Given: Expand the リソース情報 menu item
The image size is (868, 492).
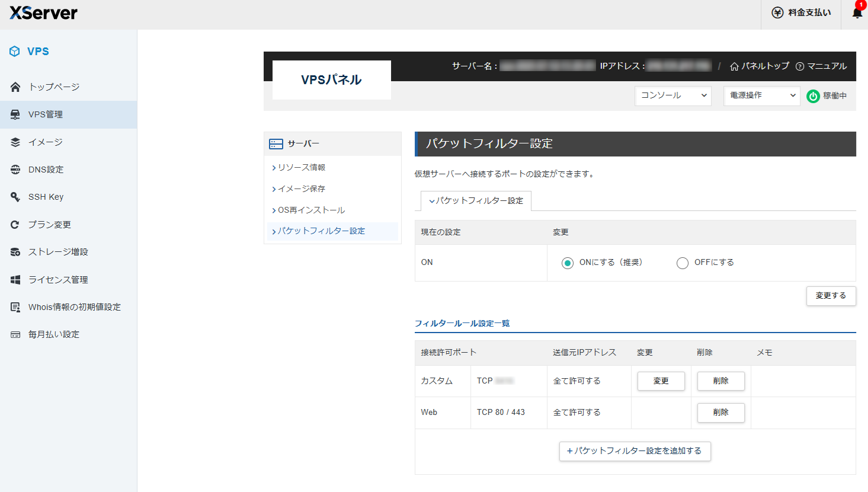Looking at the screenshot, I should (x=302, y=168).
